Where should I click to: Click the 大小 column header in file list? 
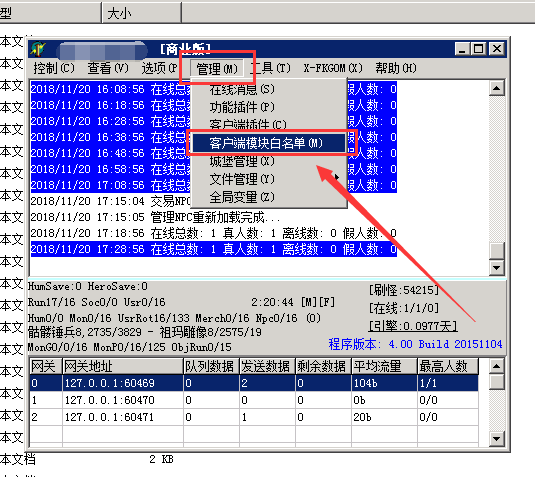pyautogui.click(x=142, y=14)
